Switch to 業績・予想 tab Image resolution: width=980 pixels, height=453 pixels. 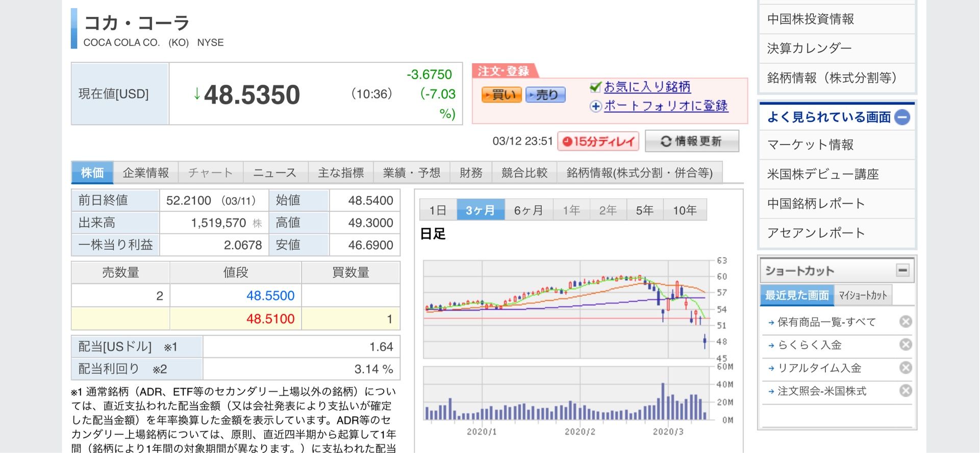click(412, 173)
